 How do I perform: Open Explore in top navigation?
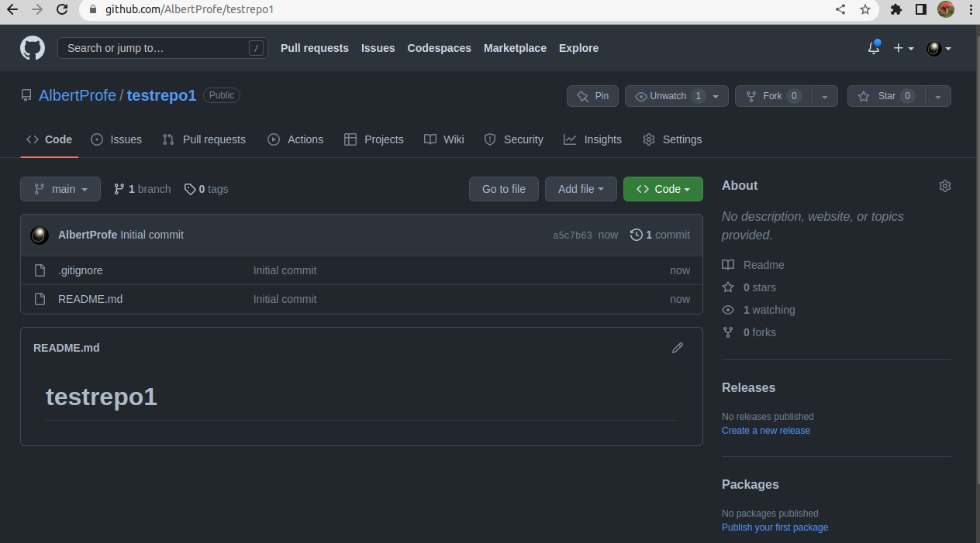click(578, 48)
